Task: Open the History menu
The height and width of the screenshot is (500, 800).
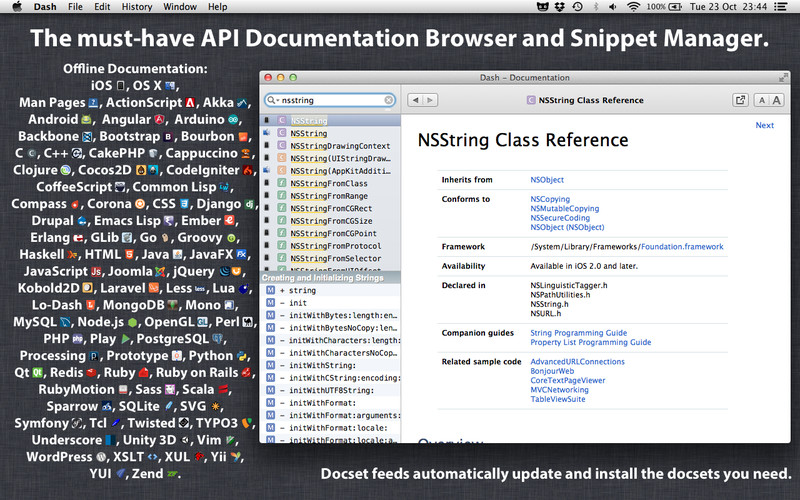Action: coord(137,7)
